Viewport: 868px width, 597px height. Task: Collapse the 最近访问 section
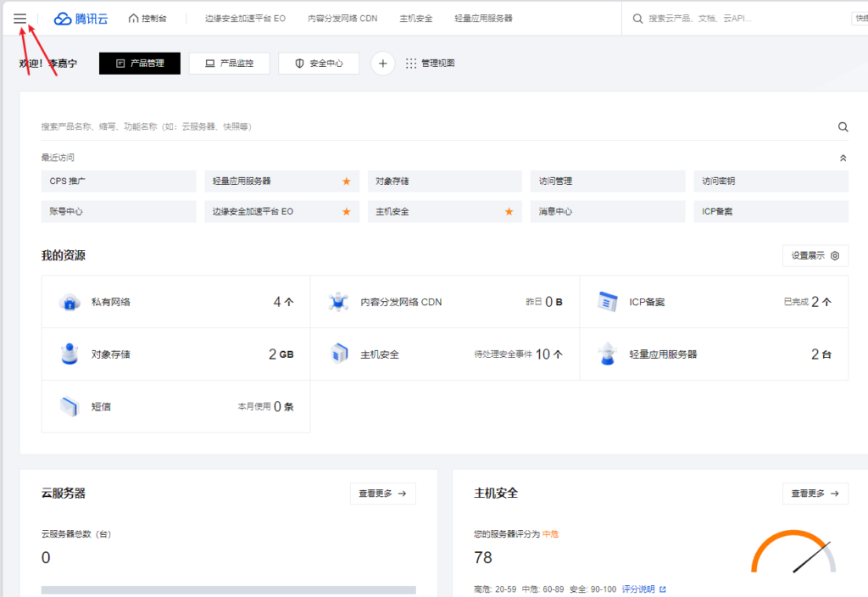[x=843, y=158]
